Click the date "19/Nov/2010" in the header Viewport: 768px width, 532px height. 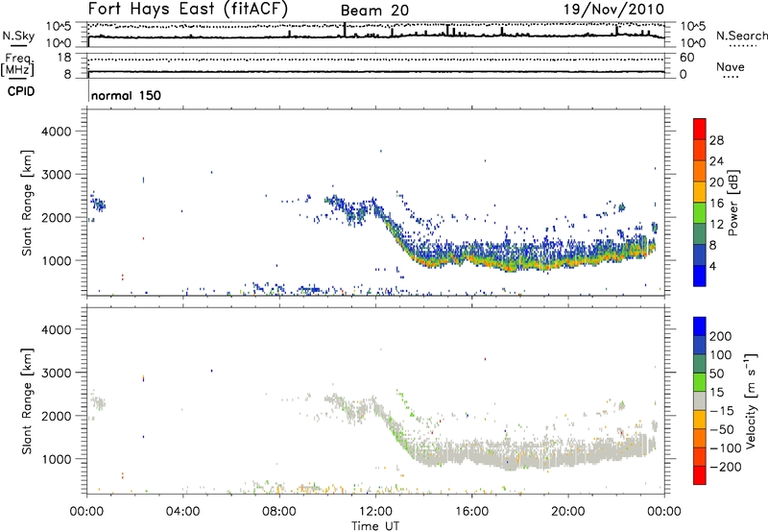[x=613, y=9]
